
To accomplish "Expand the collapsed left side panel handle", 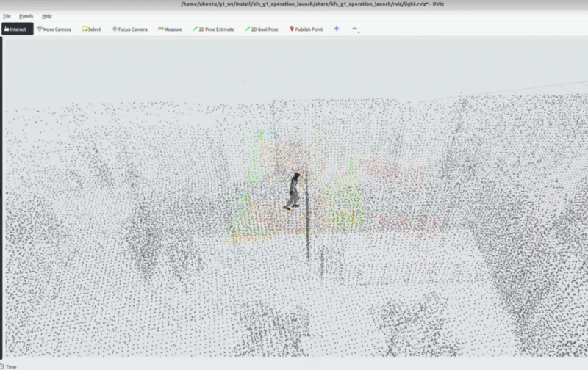I will [1, 197].
